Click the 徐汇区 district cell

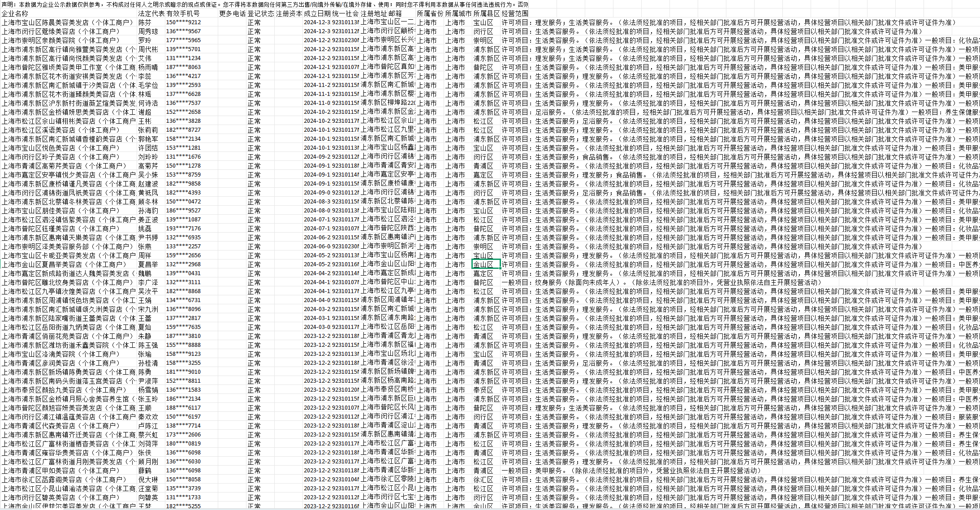pyautogui.click(x=484, y=480)
